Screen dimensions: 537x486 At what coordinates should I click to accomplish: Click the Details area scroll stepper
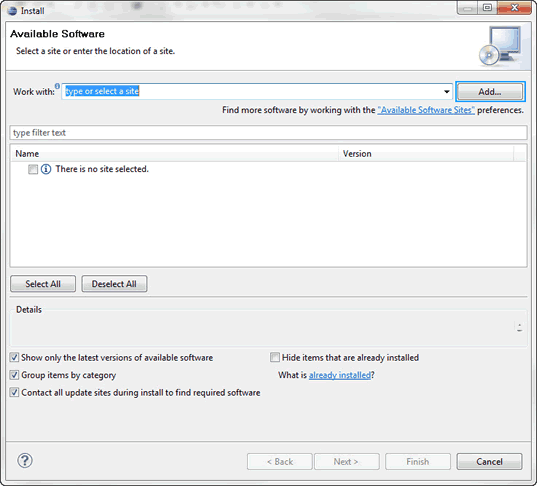[x=520, y=328]
